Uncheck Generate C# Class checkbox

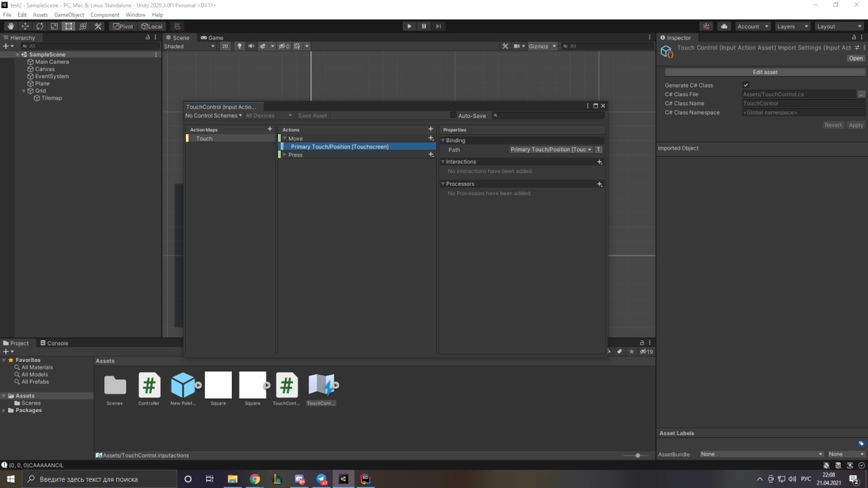[746, 85]
